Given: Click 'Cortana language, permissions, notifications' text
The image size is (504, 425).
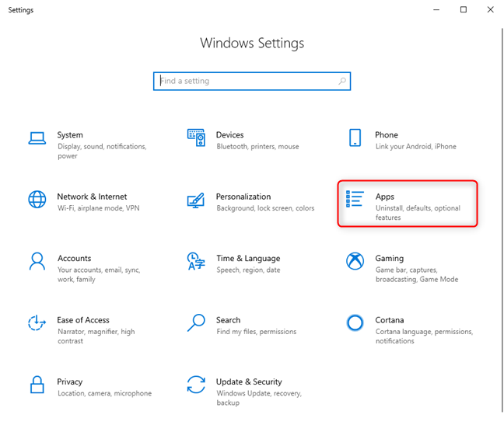Looking at the screenshot, I should point(424,336).
